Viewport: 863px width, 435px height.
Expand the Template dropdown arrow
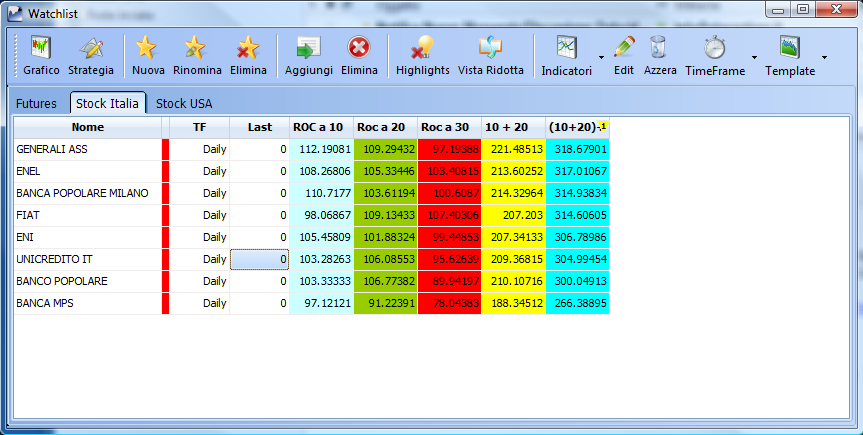click(x=824, y=57)
